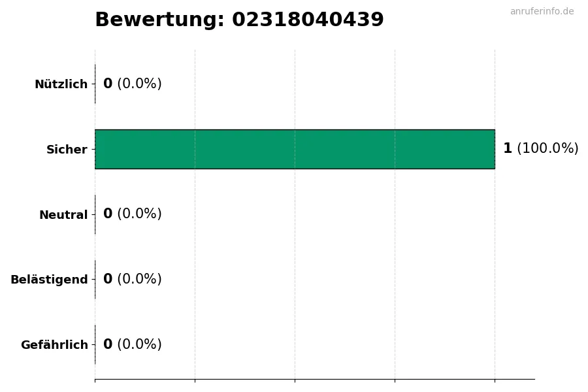Screen dimensions: 588x392
Task: Click the empty zero-width bar for Nützlich
Action: 95,84
